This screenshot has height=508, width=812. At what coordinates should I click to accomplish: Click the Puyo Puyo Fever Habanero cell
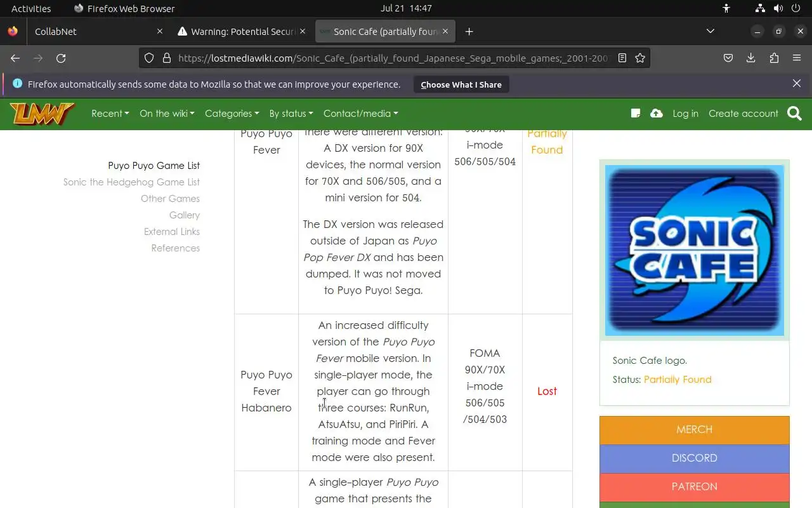[266, 391]
